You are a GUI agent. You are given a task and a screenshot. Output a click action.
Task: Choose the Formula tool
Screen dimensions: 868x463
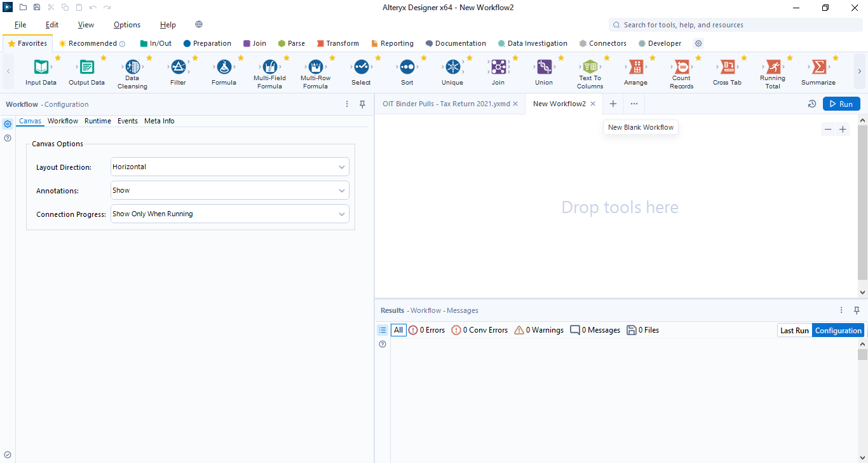coord(224,72)
